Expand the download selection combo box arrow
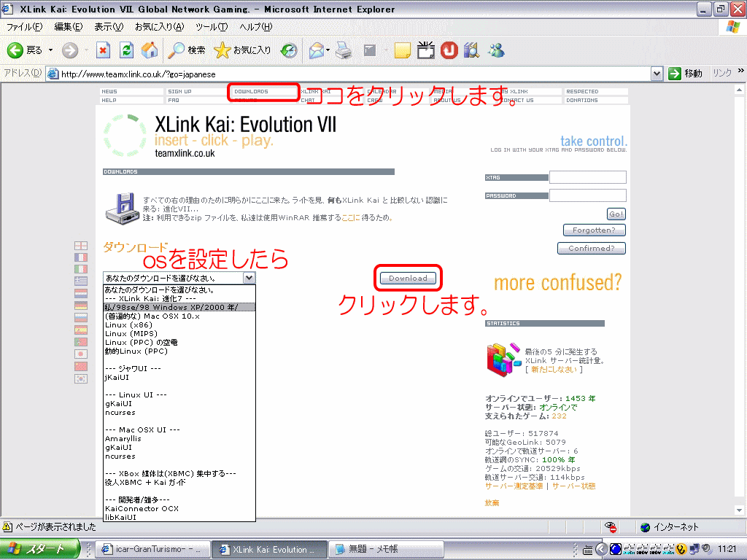The height and width of the screenshot is (560, 747). [249, 278]
